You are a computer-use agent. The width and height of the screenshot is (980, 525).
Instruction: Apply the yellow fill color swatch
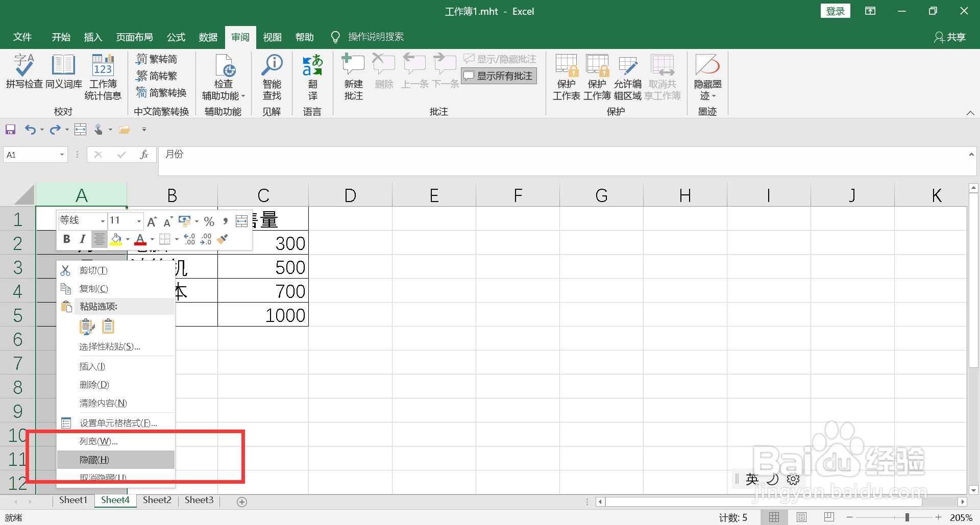[x=116, y=239]
